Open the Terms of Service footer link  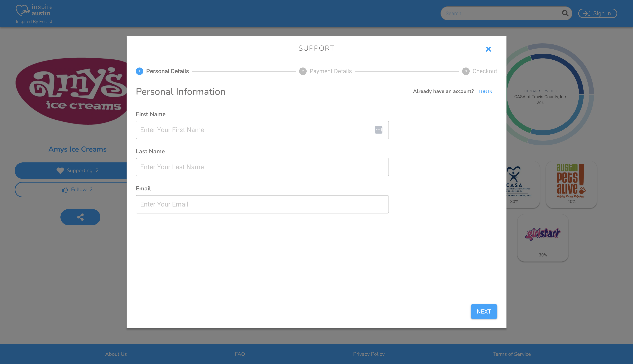pos(512,354)
